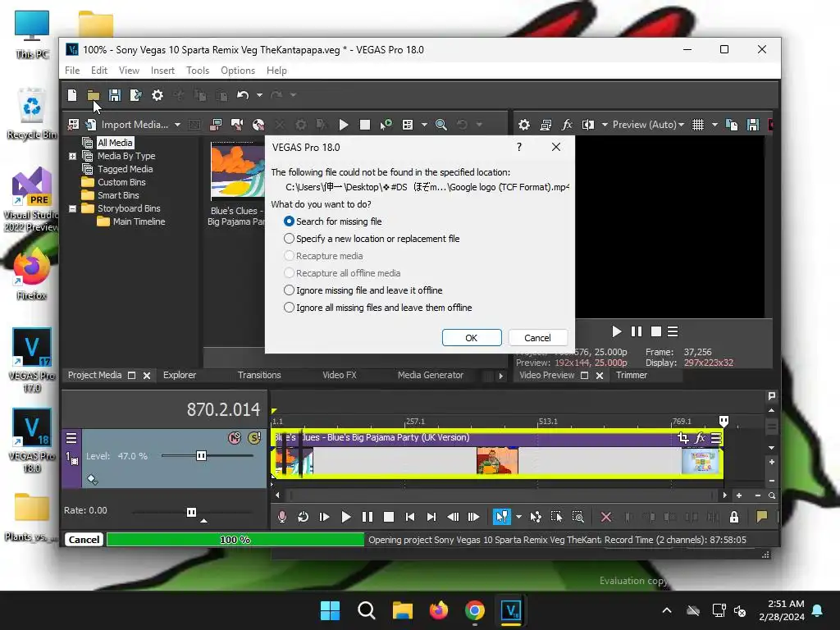Open Windows Start menu
840x630 pixels.
coord(330,610)
